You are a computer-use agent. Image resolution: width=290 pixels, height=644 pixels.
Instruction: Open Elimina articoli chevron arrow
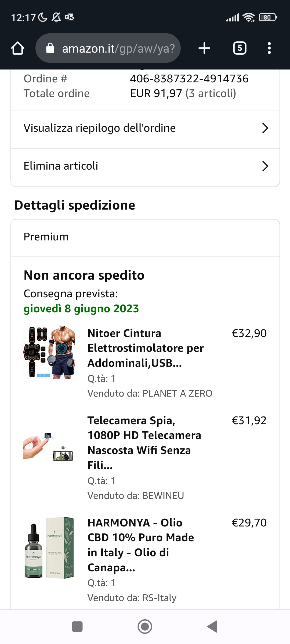[x=265, y=166]
